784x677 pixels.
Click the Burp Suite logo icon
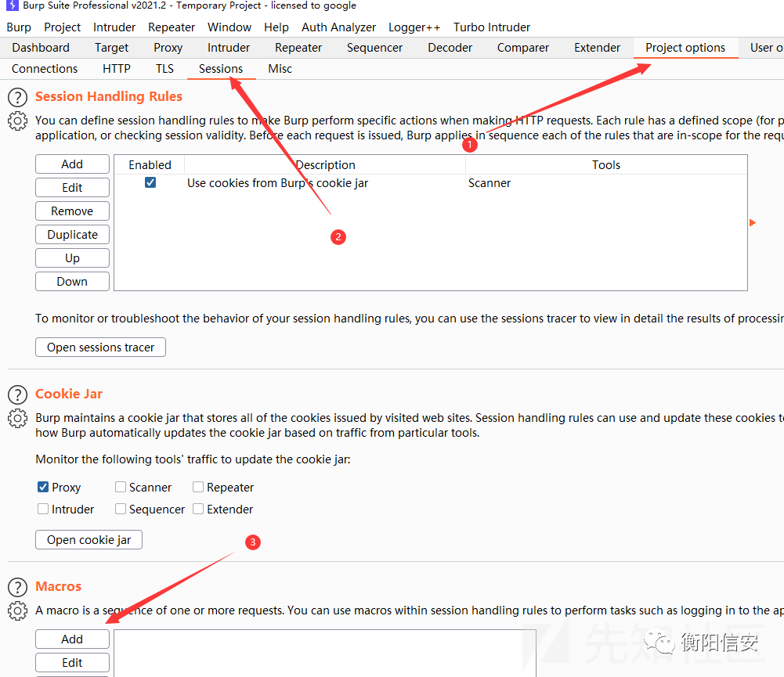click(x=12, y=5)
